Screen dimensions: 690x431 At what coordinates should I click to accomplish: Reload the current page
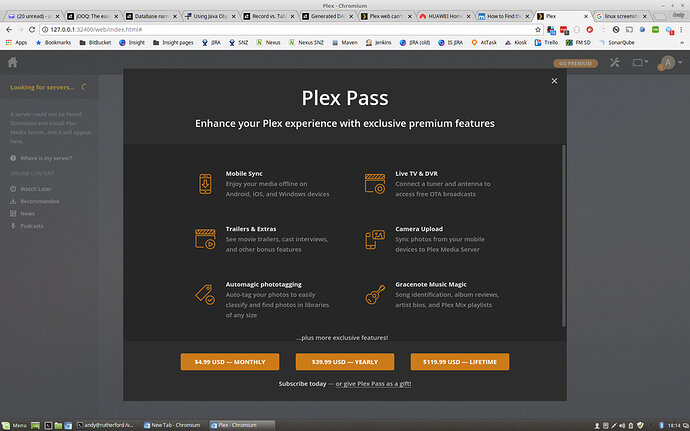click(32, 29)
